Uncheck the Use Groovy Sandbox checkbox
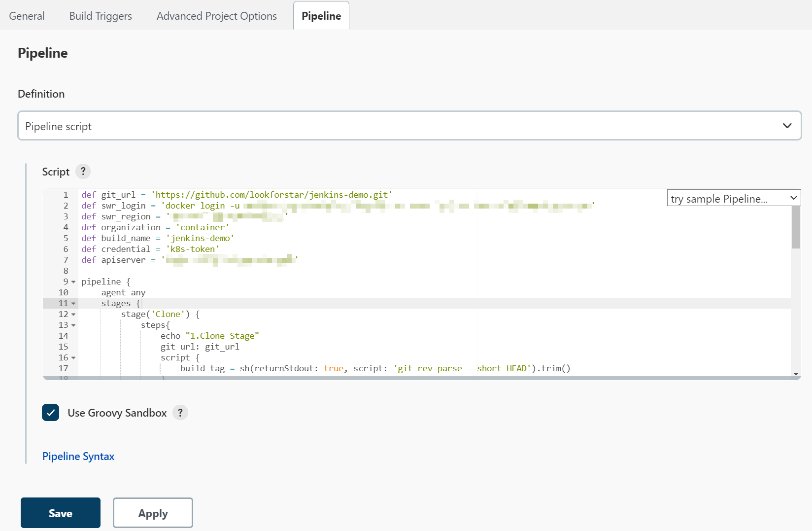 coord(51,413)
